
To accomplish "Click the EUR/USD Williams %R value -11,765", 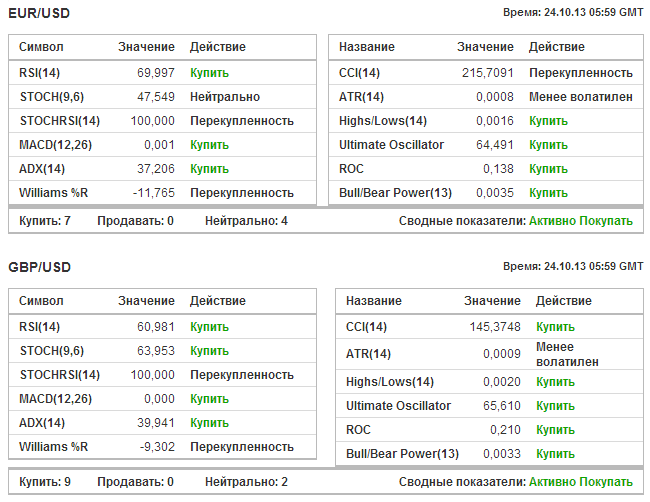I will coord(154,193).
